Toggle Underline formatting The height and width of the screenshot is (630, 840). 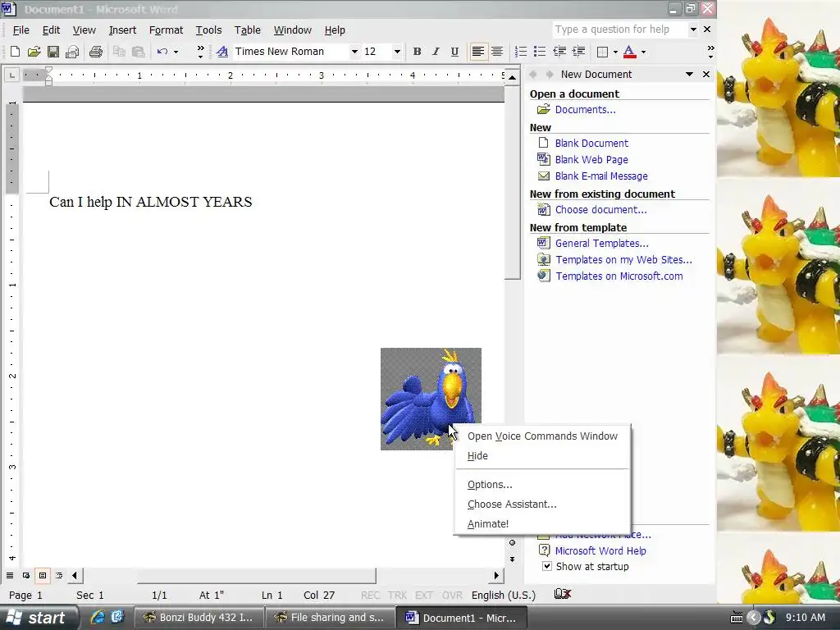coord(454,52)
